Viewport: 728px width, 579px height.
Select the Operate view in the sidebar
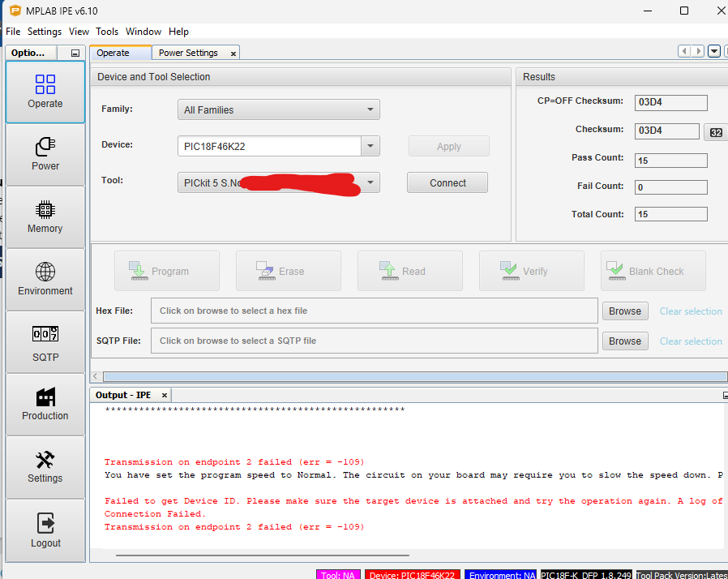click(45, 92)
